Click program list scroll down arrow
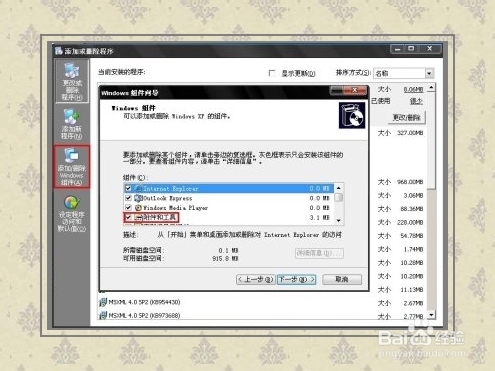 [431, 315]
